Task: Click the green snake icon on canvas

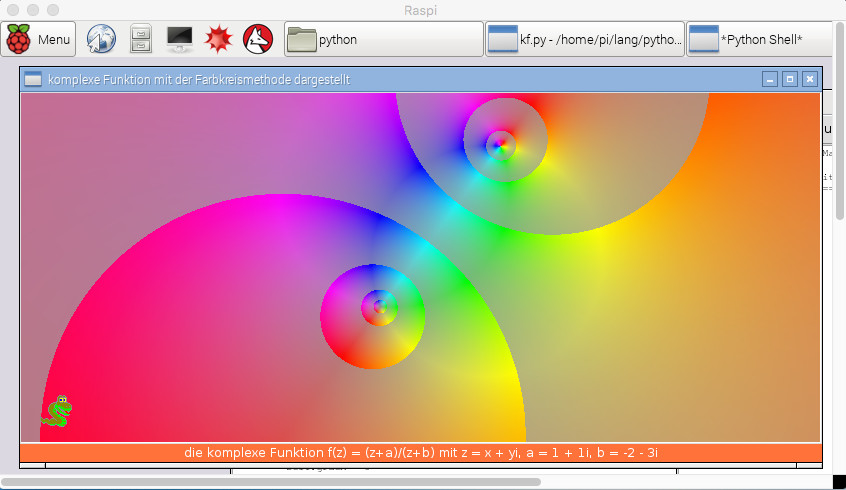Action: 58,411
